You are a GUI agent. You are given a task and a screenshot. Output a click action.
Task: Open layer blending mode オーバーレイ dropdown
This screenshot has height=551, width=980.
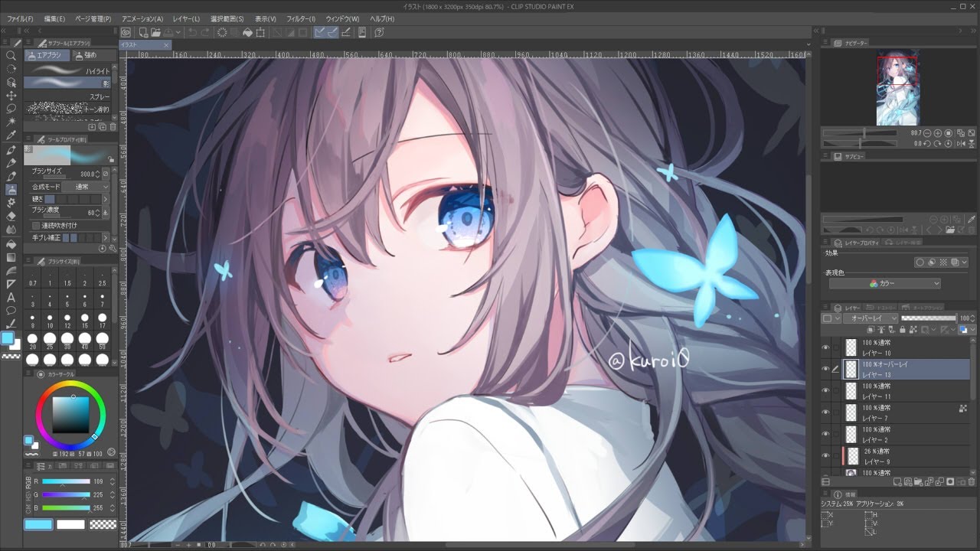point(870,318)
